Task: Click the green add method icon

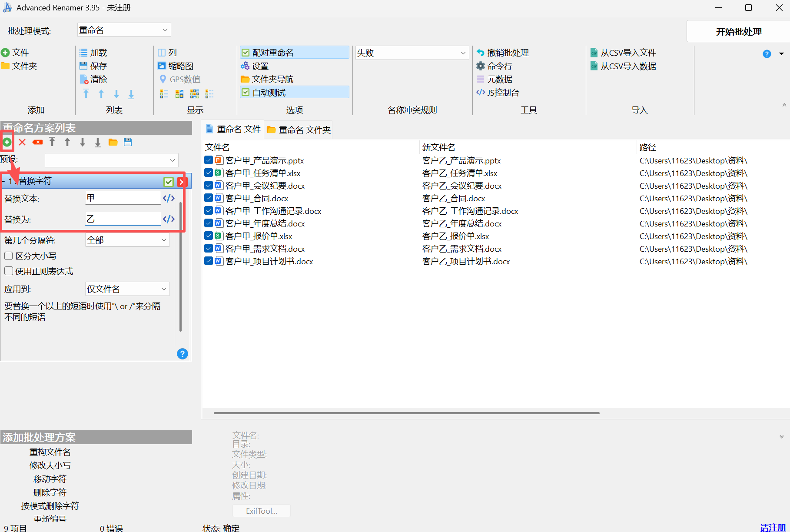Action: coord(7,142)
